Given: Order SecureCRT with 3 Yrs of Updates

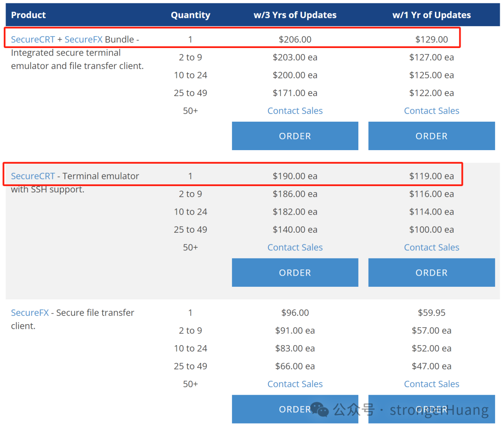Looking at the screenshot, I should tap(295, 272).
